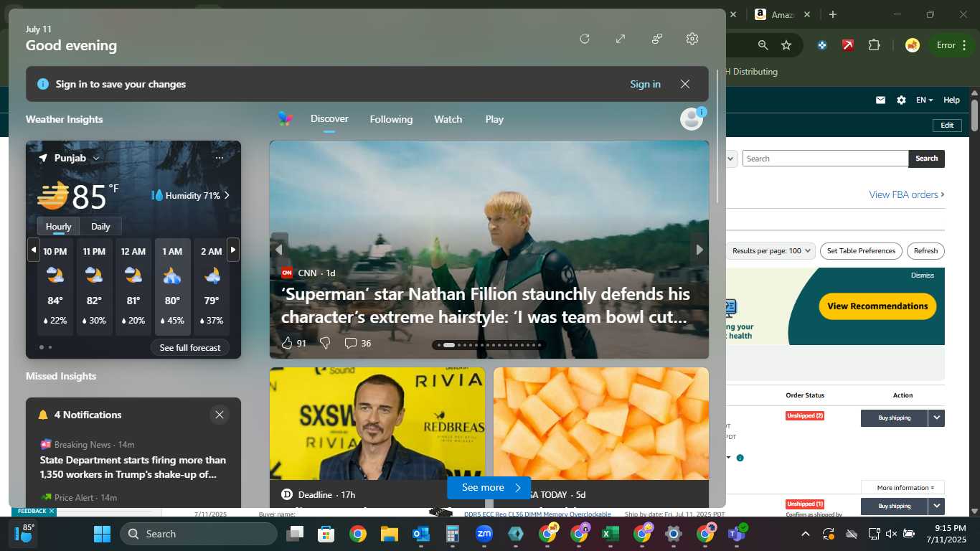Click red arrow extension icon
The height and width of the screenshot is (551, 980).
click(x=847, y=45)
